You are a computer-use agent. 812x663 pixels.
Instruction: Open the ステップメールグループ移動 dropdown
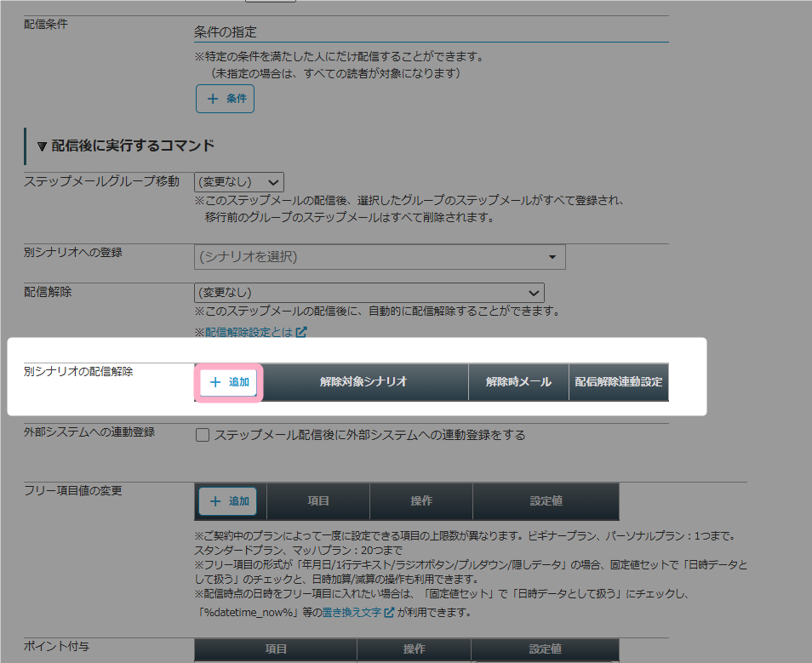(238, 181)
